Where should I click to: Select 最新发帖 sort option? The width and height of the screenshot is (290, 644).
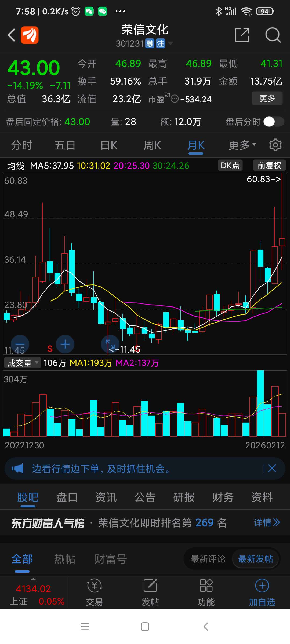pos(256,559)
